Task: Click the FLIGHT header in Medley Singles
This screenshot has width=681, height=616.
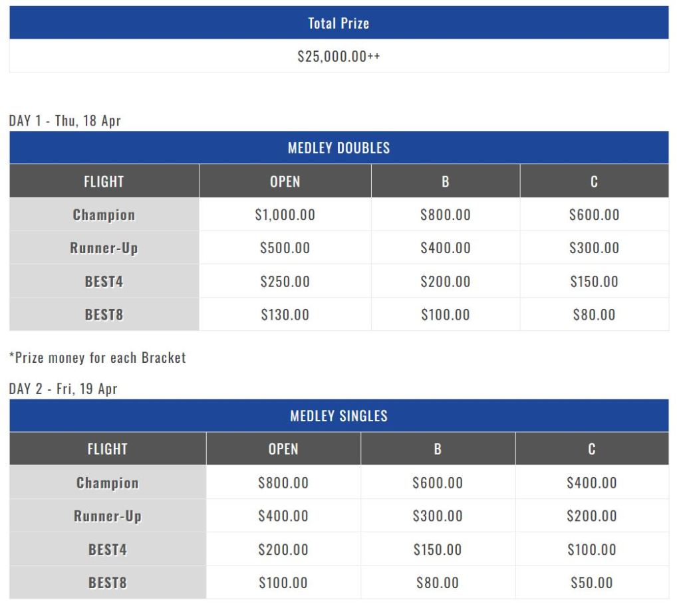Action: 107,449
